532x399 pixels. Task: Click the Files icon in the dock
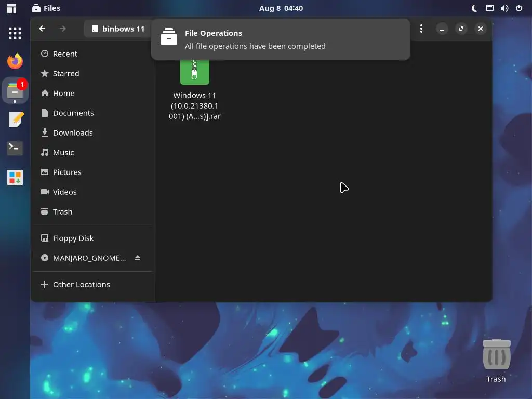15,90
